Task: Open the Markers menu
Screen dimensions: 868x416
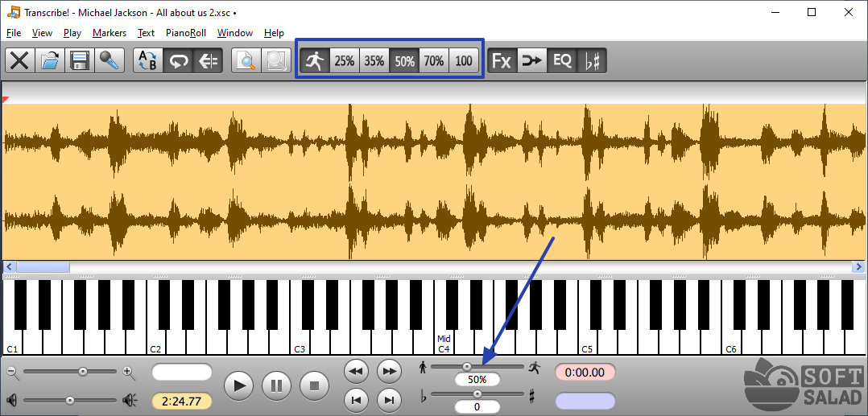Action: [x=110, y=33]
